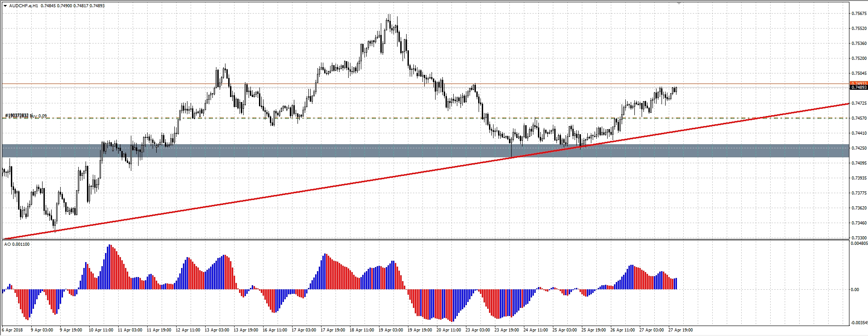The image size is (868, 336).
Task: Click the AO scale 0.004805 label
Action: (x=859, y=243)
